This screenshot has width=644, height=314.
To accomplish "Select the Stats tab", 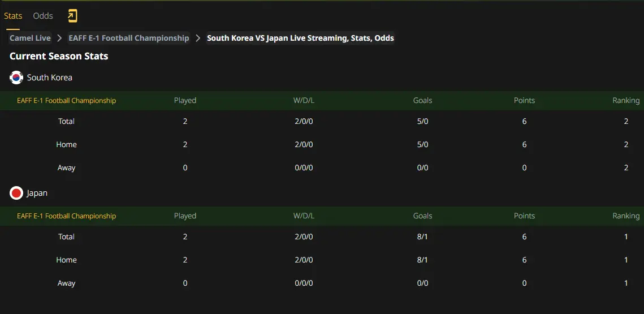I will coord(13,16).
